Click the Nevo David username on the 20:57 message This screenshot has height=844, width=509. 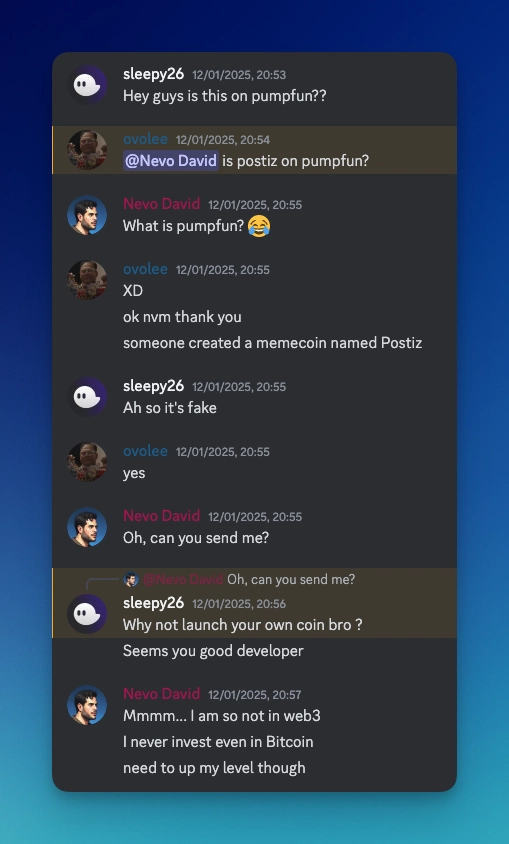pyautogui.click(x=161, y=694)
